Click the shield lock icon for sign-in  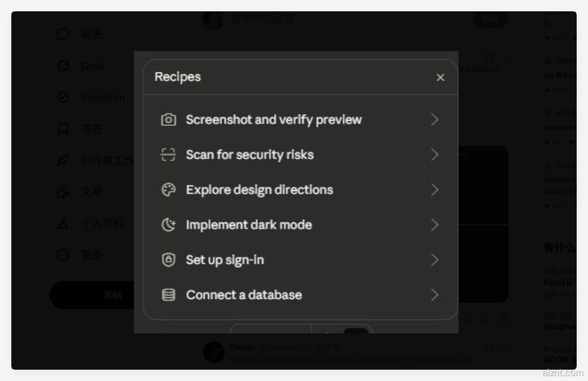[x=169, y=260]
